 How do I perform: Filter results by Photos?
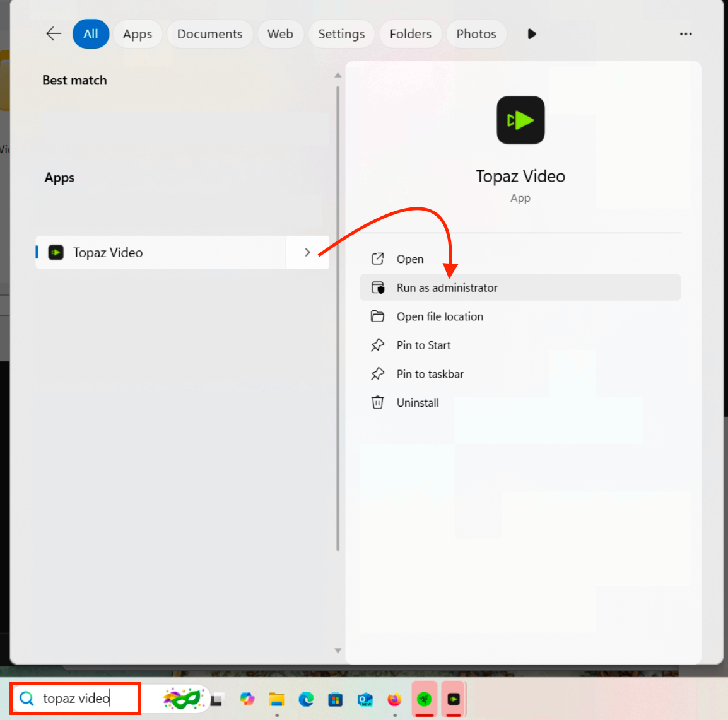click(476, 34)
